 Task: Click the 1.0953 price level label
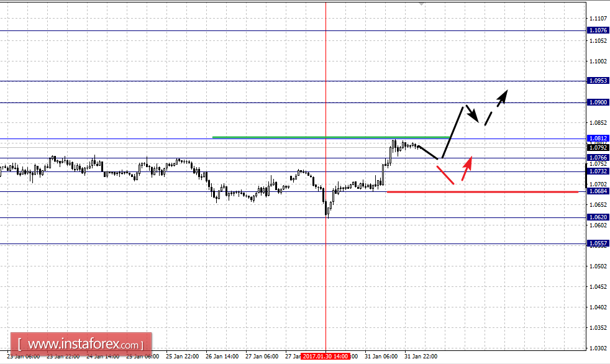coord(598,81)
